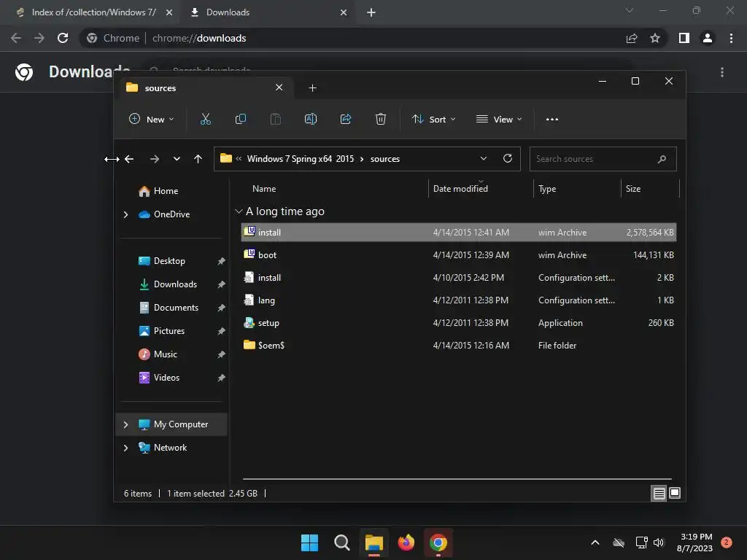Select the sources Explorer tab
This screenshot has width=747, height=560.
coord(205,87)
